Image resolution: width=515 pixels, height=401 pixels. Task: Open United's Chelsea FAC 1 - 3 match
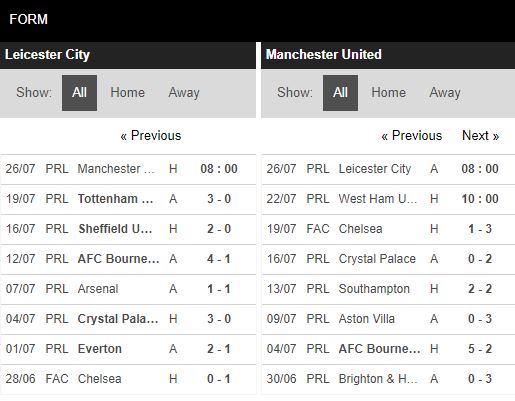[388, 229]
